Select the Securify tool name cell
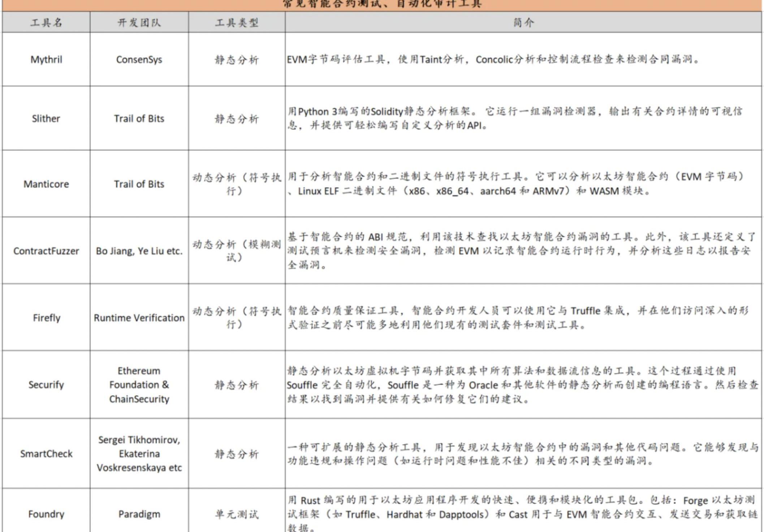Screen dimensions: 764x532 [46, 385]
